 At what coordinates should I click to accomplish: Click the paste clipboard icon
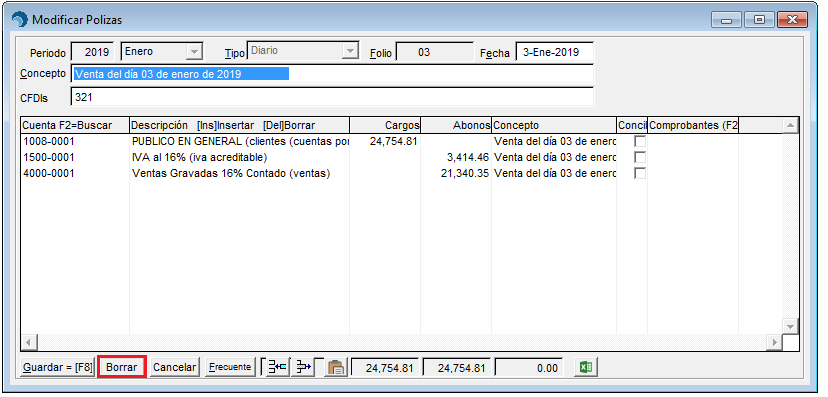(336, 367)
